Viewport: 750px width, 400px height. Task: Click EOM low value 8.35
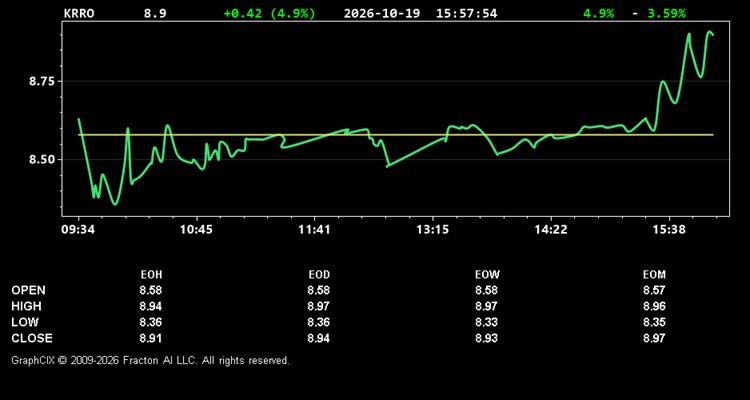[x=654, y=322]
